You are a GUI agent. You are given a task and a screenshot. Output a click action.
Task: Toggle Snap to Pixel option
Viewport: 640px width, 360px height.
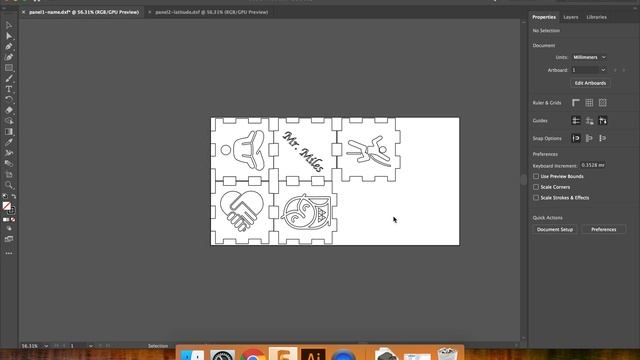click(589, 138)
